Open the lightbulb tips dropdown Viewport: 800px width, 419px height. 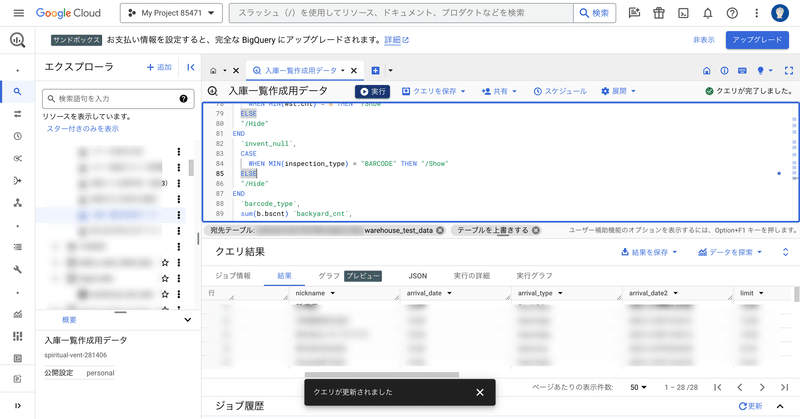pos(765,71)
